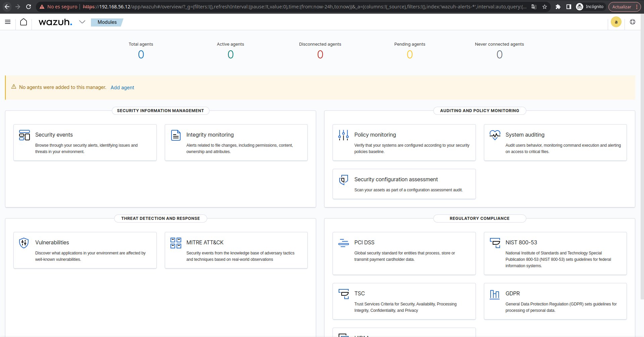Go to home via house icon
The image size is (644, 337).
[23, 22]
